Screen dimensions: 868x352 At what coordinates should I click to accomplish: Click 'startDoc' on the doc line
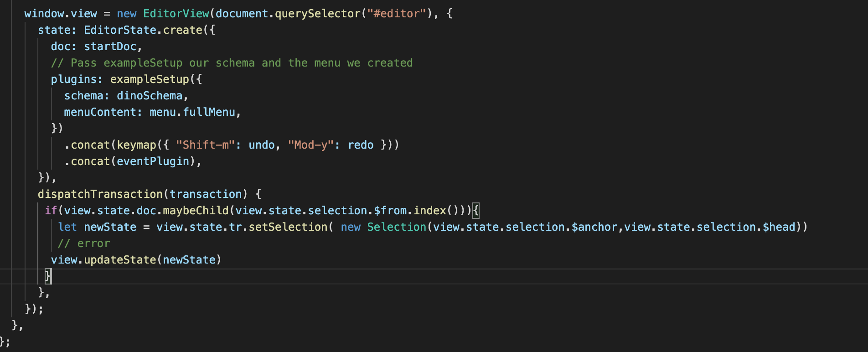(x=110, y=46)
